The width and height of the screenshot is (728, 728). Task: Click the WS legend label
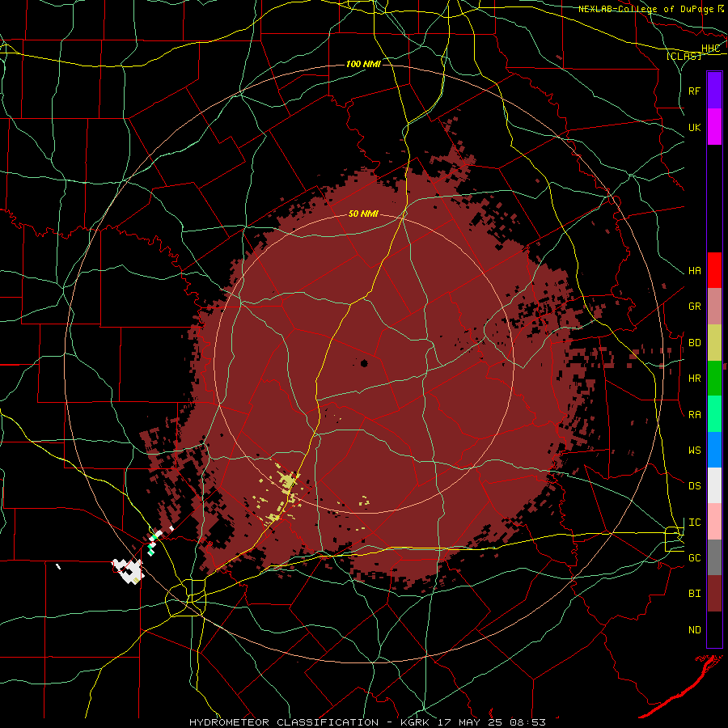click(x=694, y=451)
